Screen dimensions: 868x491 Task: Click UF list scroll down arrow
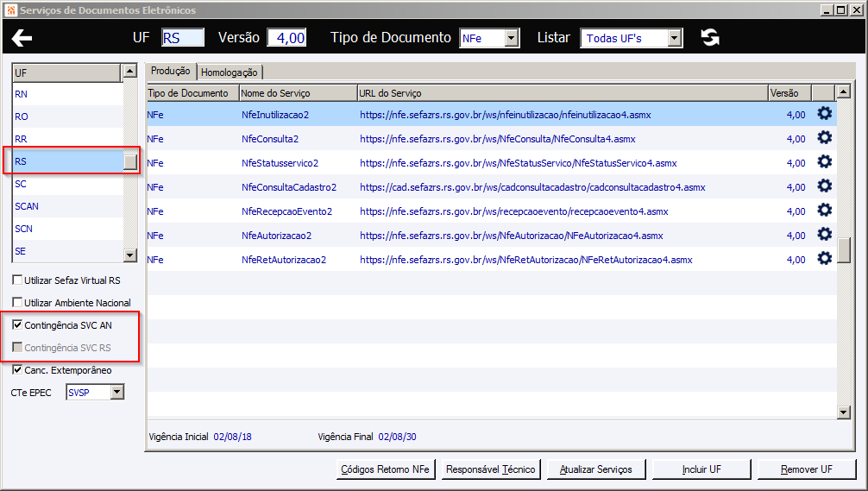tap(130, 255)
